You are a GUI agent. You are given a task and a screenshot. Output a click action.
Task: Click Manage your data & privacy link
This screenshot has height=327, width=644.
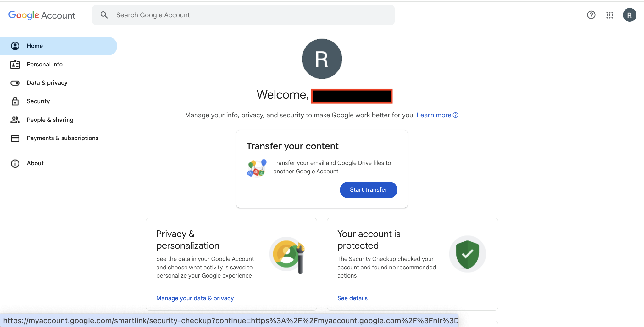point(195,298)
